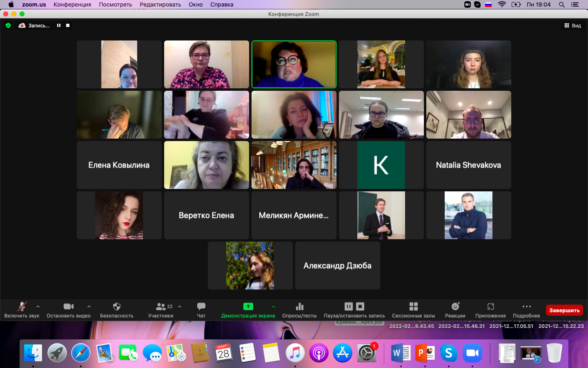This screenshot has height=368, width=588.
Task: Pause recording in the top-left indicator
Action: pyautogui.click(x=59, y=25)
